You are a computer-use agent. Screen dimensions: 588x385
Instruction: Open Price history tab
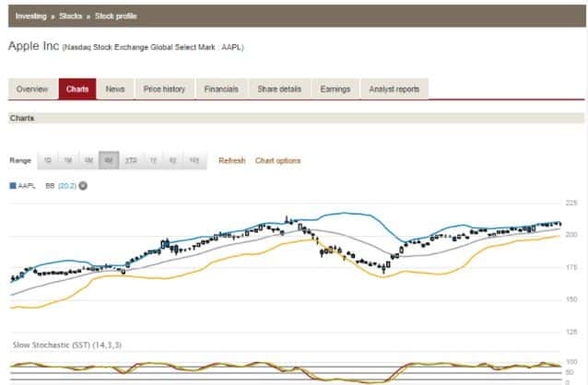[x=164, y=89]
